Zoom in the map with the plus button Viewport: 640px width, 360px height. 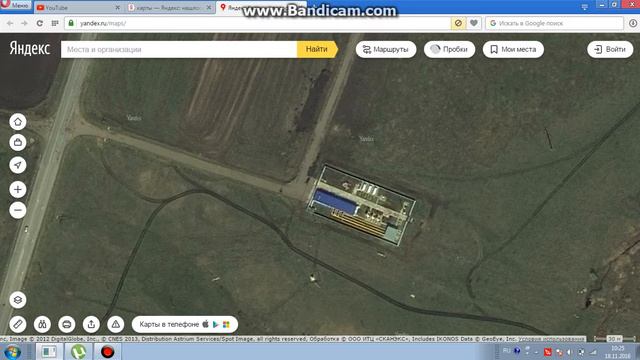(18, 189)
